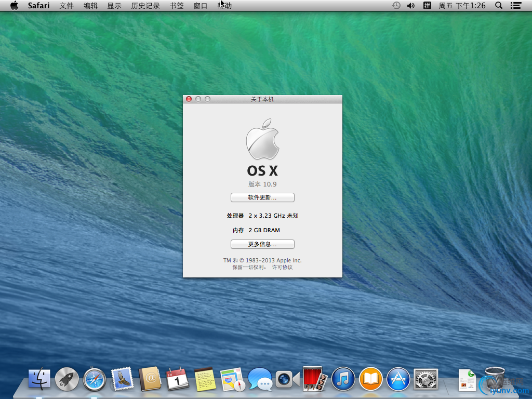Image resolution: width=532 pixels, height=399 pixels.
Task: Open iTunes music note icon
Action: pos(343,379)
